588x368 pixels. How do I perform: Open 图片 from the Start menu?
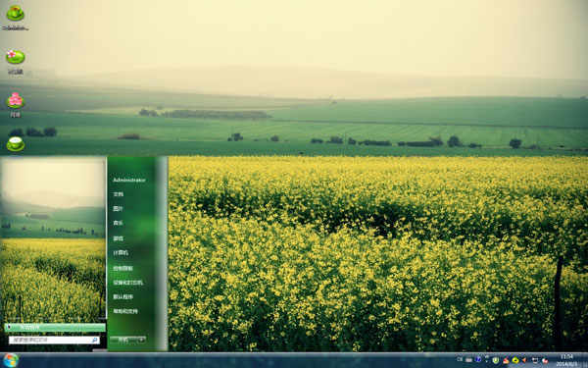[x=119, y=208]
